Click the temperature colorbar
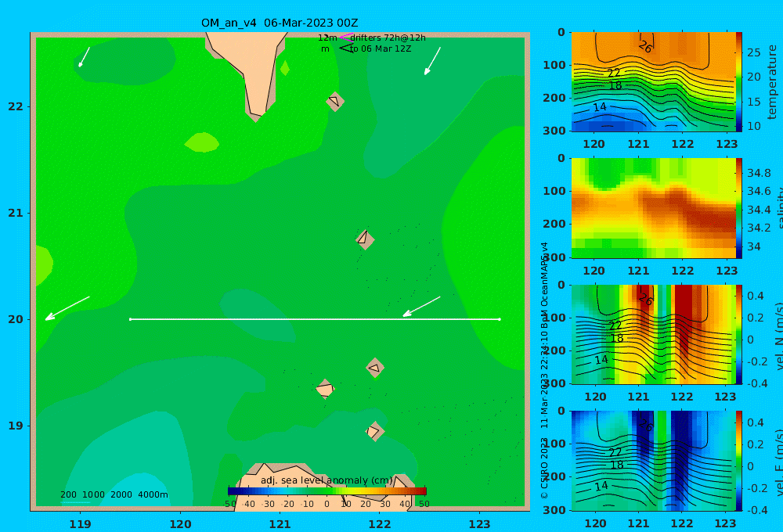 pos(738,82)
